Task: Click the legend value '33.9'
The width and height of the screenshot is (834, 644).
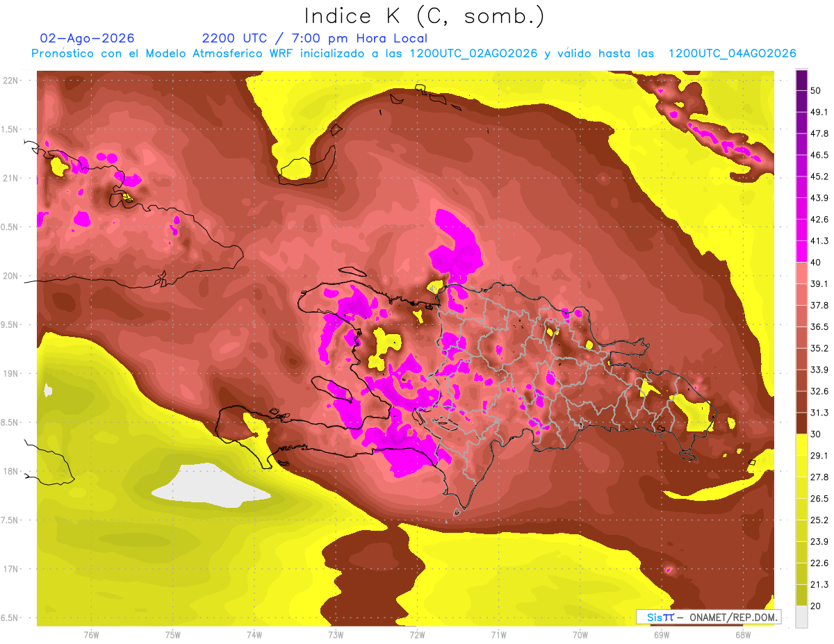Action: click(x=819, y=370)
